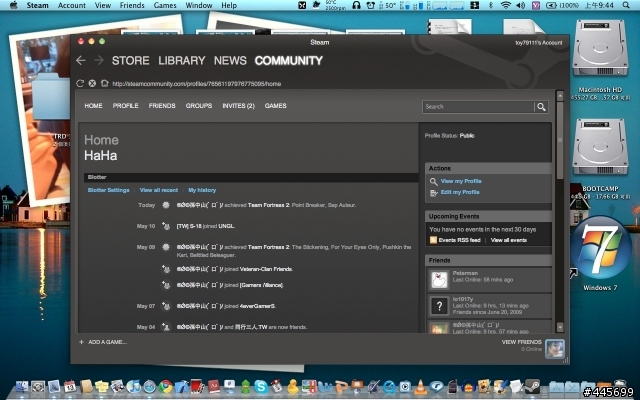The height and width of the screenshot is (400, 640).
Task: Switch to the NEWS section
Action: [230, 61]
